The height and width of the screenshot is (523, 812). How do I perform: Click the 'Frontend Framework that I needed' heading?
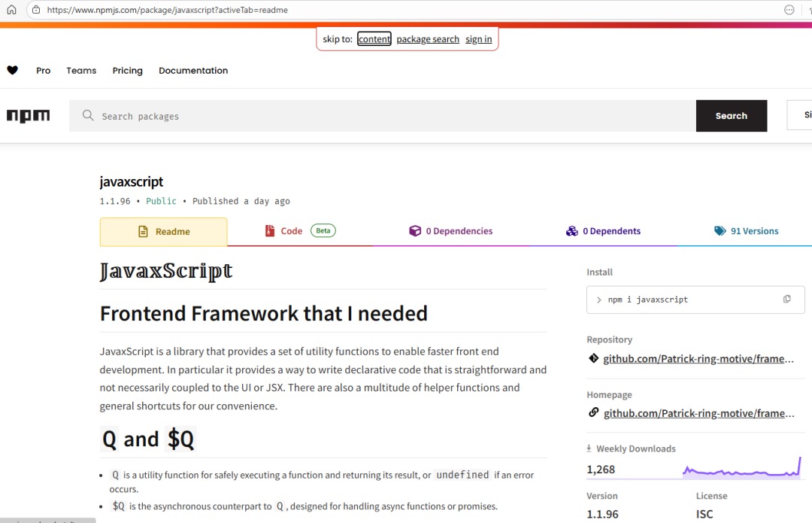point(264,314)
